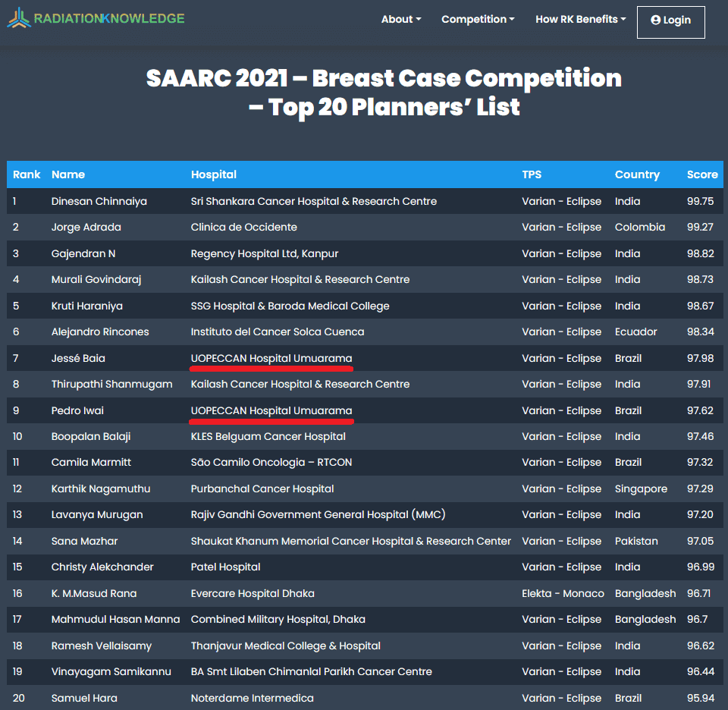Click Instituto del Cancer Solca Cuenca
The width and height of the screenshot is (728, 710).
point(278,332)
